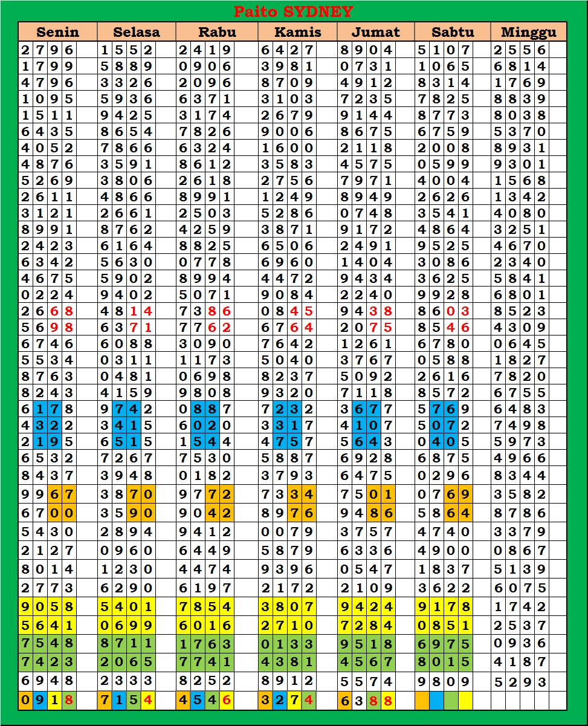Click the Paito SYDNEY title
This screenshot has height=726, width=588.
293,11
